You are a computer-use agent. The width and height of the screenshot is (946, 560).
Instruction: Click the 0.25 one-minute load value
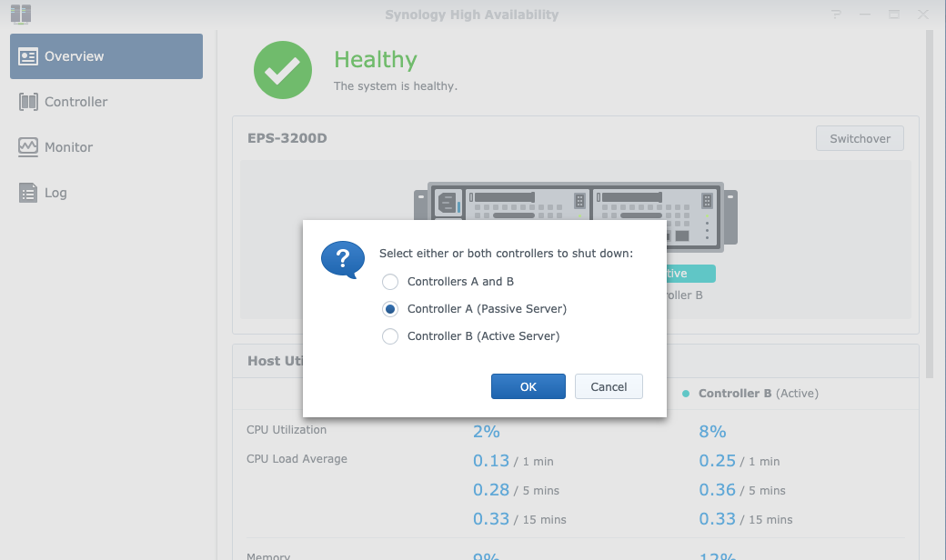click(718, 461)
